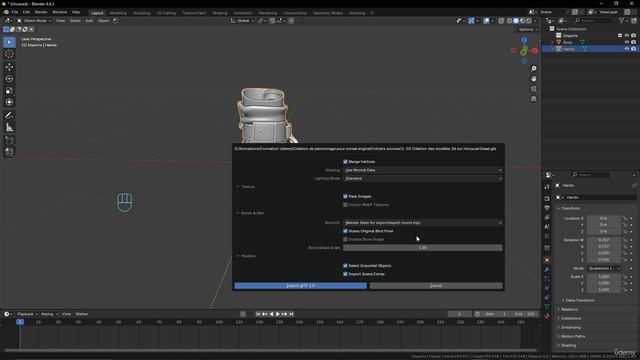Click the viewport pan hand icon

click(533, 79)
